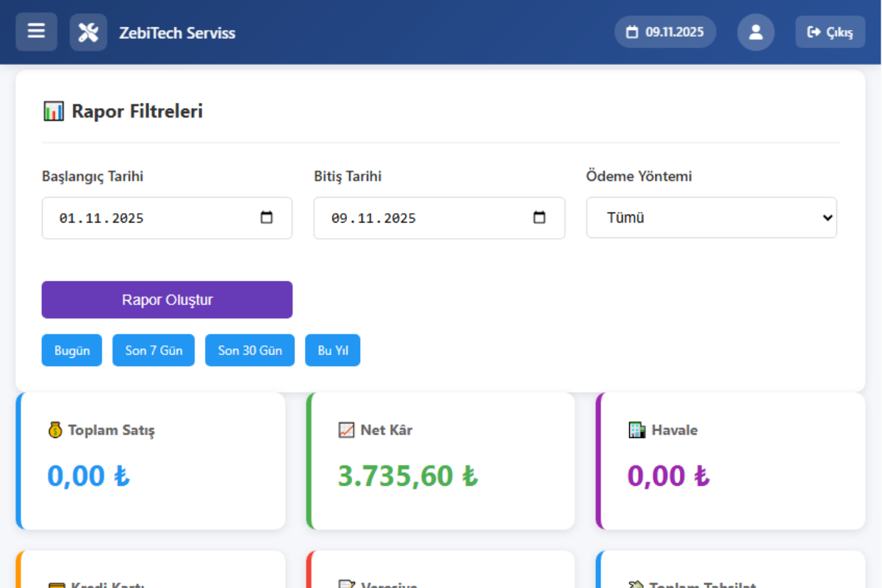882x588 pixels.
Task: Select the Bugün quick filter
Action: tap(72, 351)
